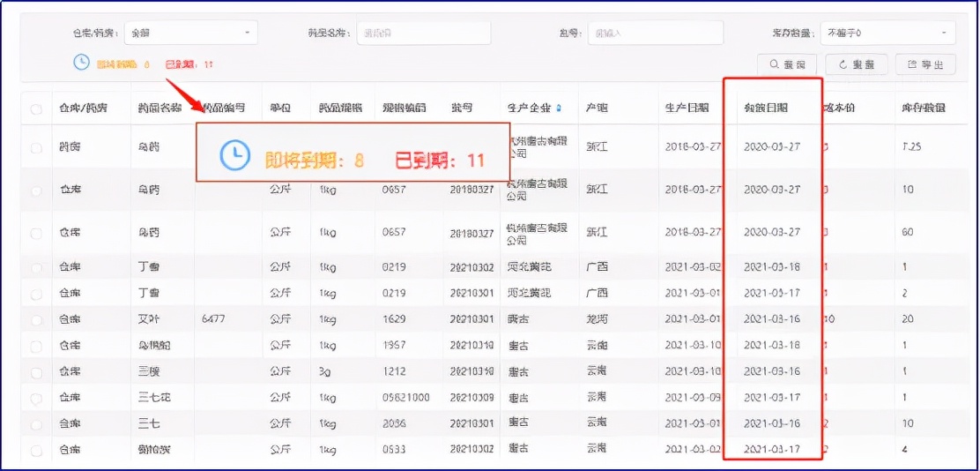The width and height of the screenshot is (980, 471).
Task: Click the small clock icon below the 仓库/药房 filter
Action: click(82, 62)
